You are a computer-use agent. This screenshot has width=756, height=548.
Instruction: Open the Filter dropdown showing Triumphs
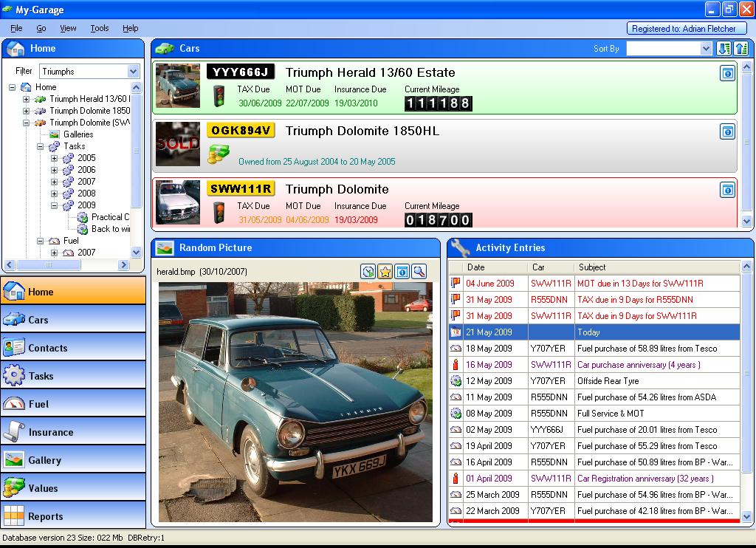(133, 72)
